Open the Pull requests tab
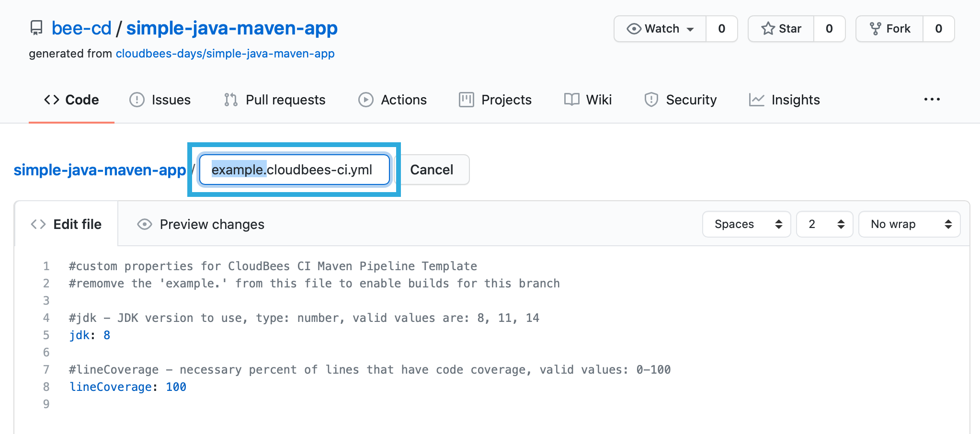 (275, 100)
